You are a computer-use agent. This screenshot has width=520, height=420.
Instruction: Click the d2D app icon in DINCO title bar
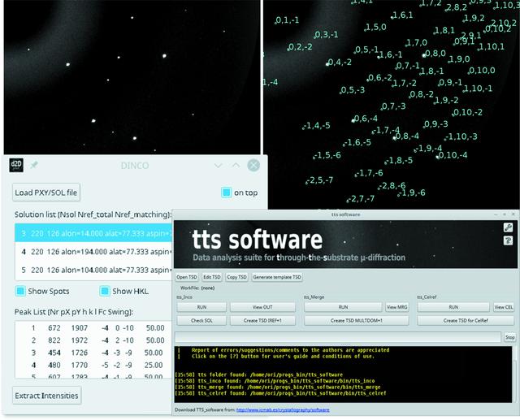(16, 165)
